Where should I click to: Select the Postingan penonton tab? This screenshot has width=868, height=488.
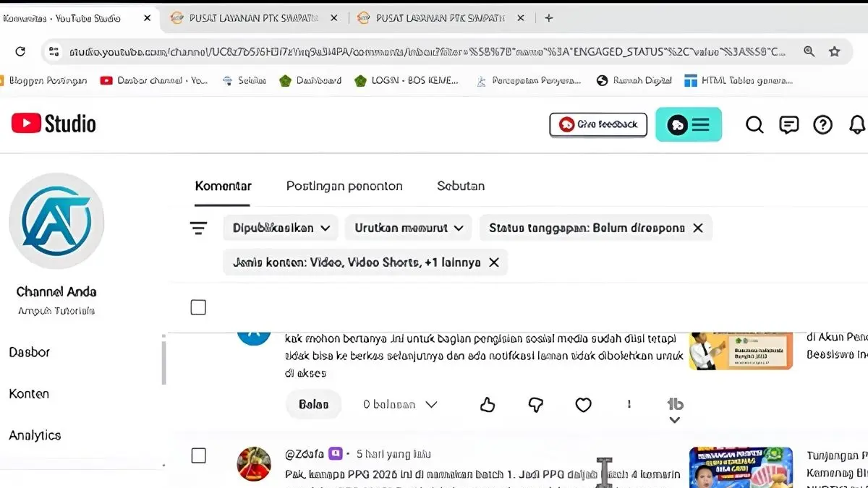[344, 186]
